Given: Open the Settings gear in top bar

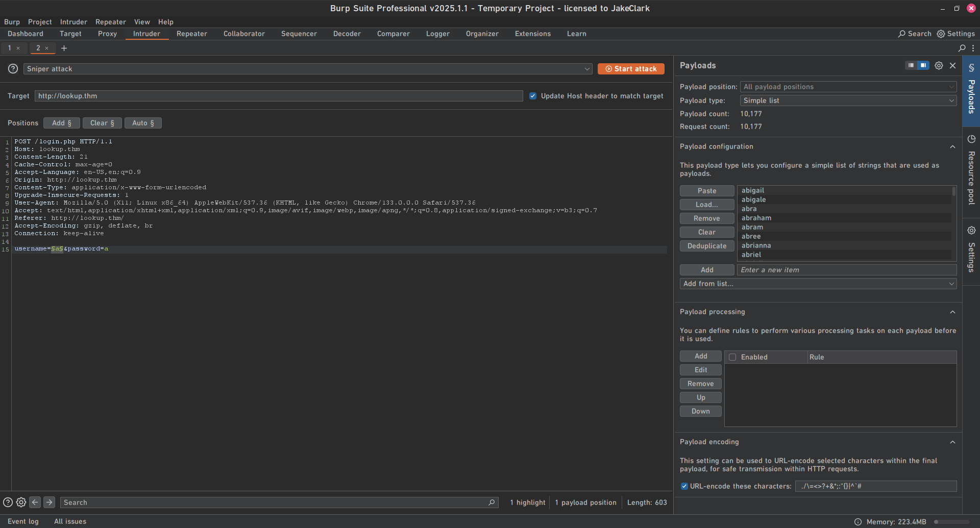Looking at the screenshot, I should tap(941, 34).
